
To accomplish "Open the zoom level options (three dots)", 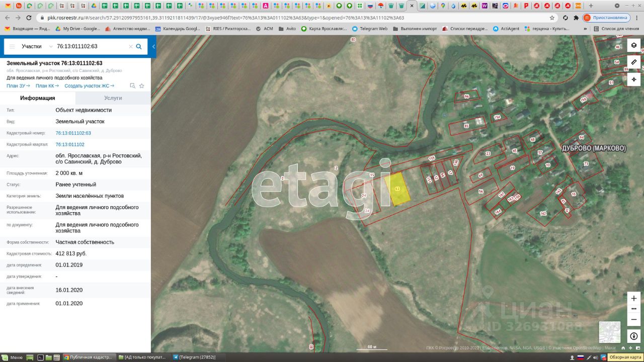I will [633, 309].
